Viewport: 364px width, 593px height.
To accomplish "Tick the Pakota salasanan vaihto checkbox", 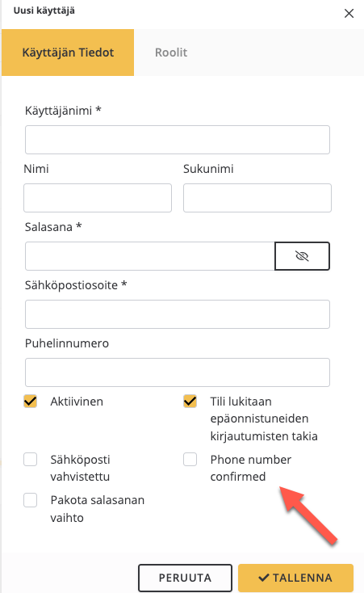I will pos(30,500).
